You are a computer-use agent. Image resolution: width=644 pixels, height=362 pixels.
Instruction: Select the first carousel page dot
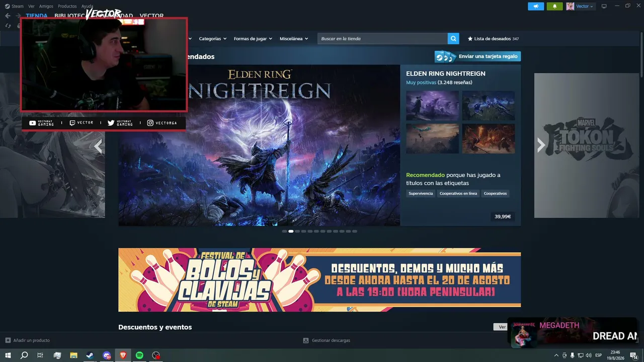point(284,231)
